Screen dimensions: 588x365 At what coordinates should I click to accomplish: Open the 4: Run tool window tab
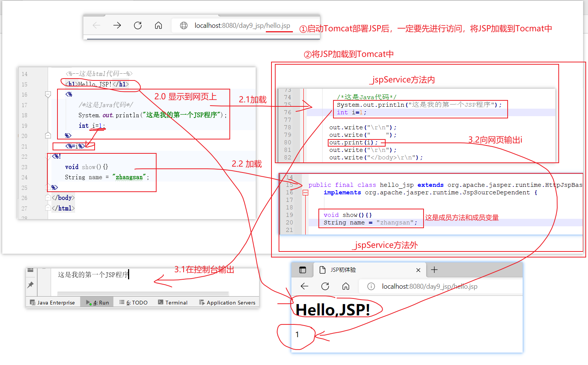[x=97, y=303]
